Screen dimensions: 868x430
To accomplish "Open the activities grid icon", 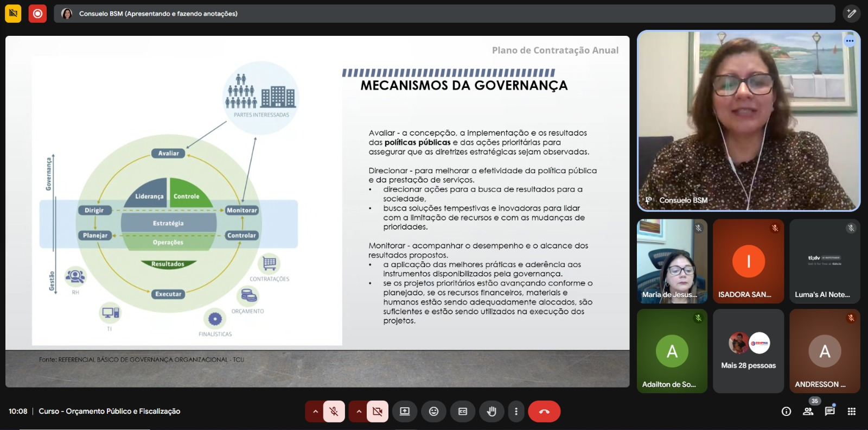I will [851, 412].
